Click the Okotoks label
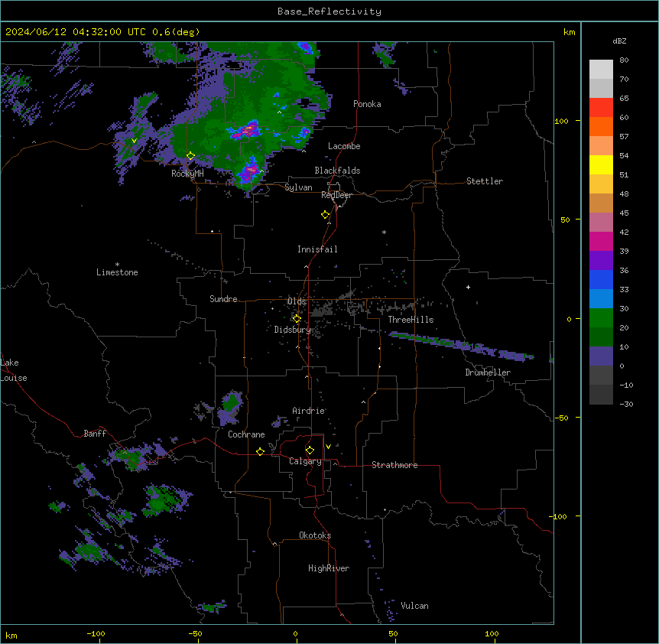 click(x=315, y=535)
